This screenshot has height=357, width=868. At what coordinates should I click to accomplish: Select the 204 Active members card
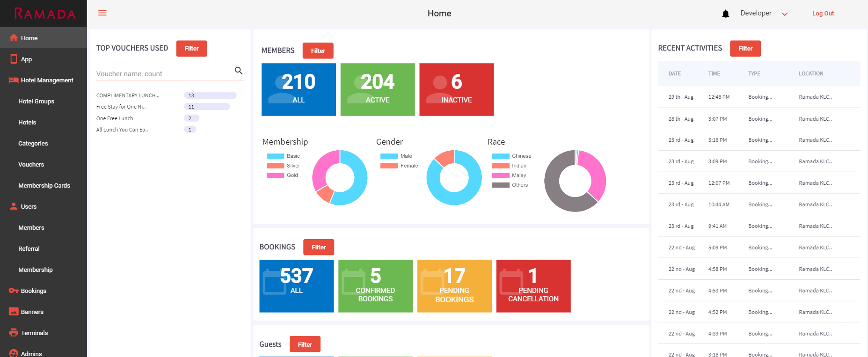[x=378, y=89]
